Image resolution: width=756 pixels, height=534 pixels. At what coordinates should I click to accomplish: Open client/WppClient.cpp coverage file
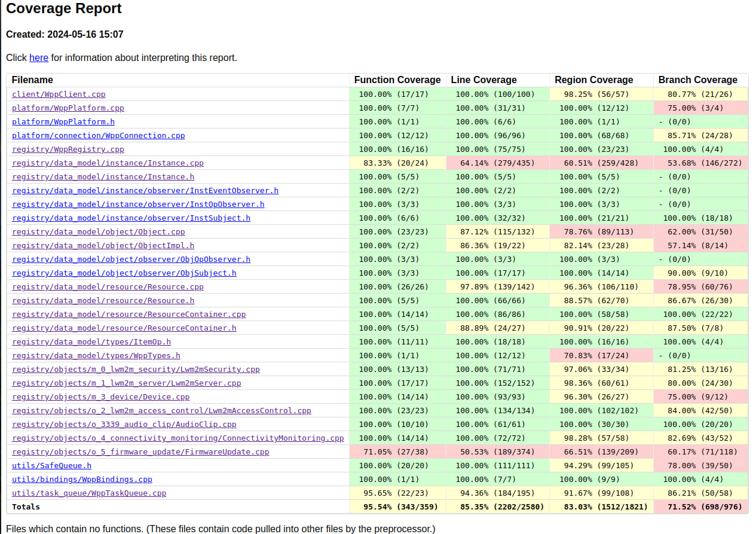coord(59,94)
